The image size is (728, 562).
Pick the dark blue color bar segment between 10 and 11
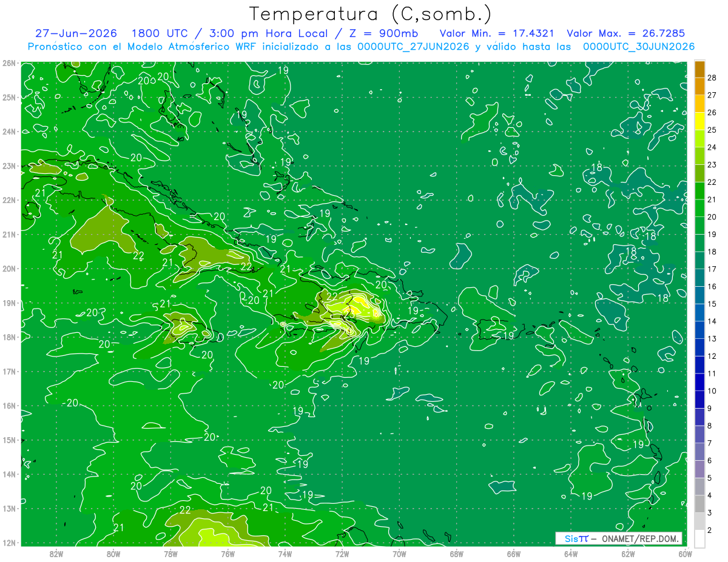coord(699,382)
